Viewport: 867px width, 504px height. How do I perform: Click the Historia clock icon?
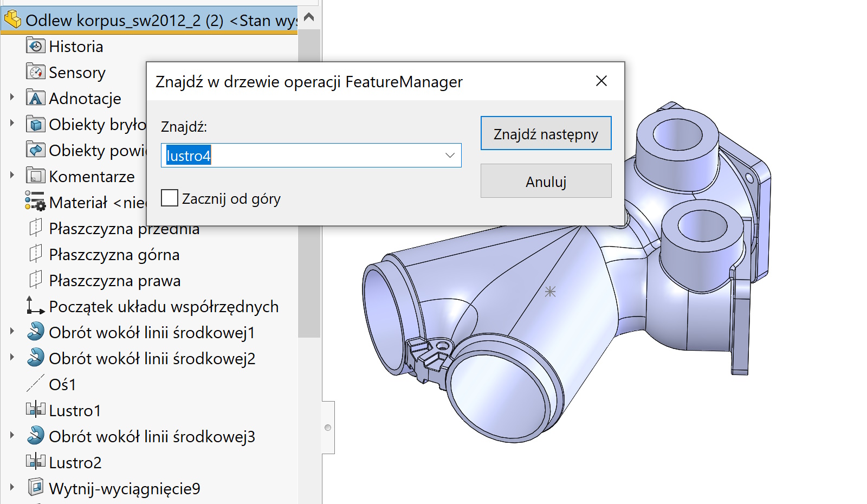click(x=36, y=46)
